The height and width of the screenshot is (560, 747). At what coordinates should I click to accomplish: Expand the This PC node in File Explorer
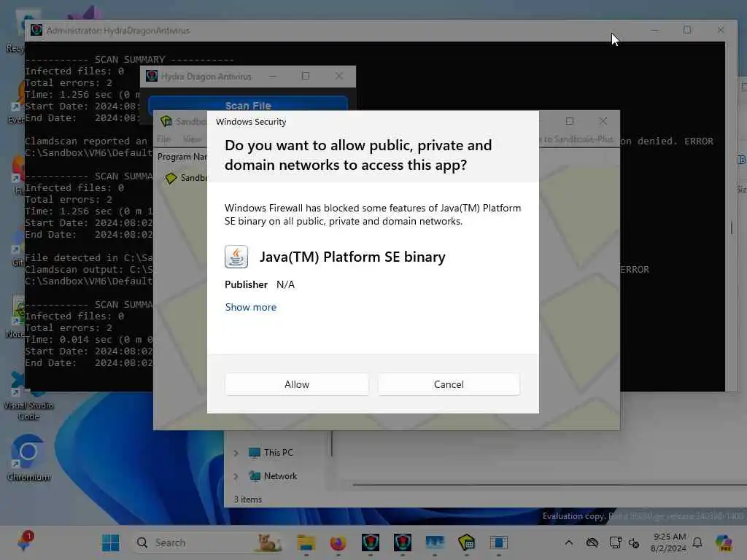pos(236,453)
